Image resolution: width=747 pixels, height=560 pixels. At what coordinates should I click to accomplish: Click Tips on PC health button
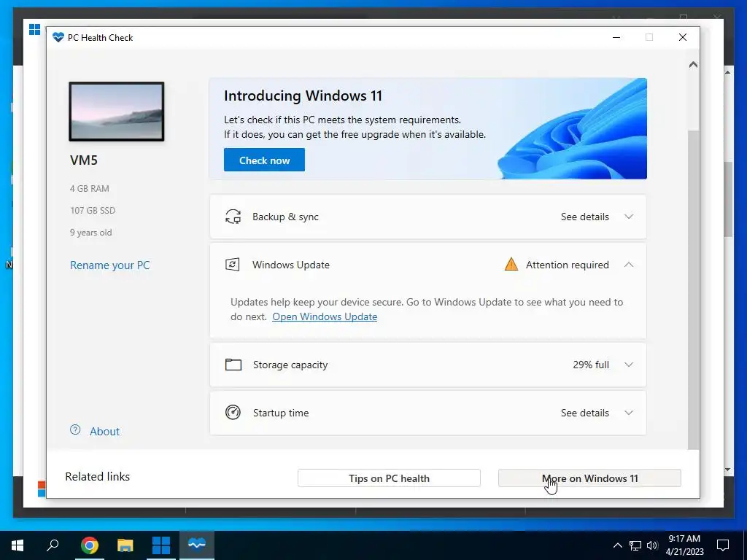pos(389,478)
